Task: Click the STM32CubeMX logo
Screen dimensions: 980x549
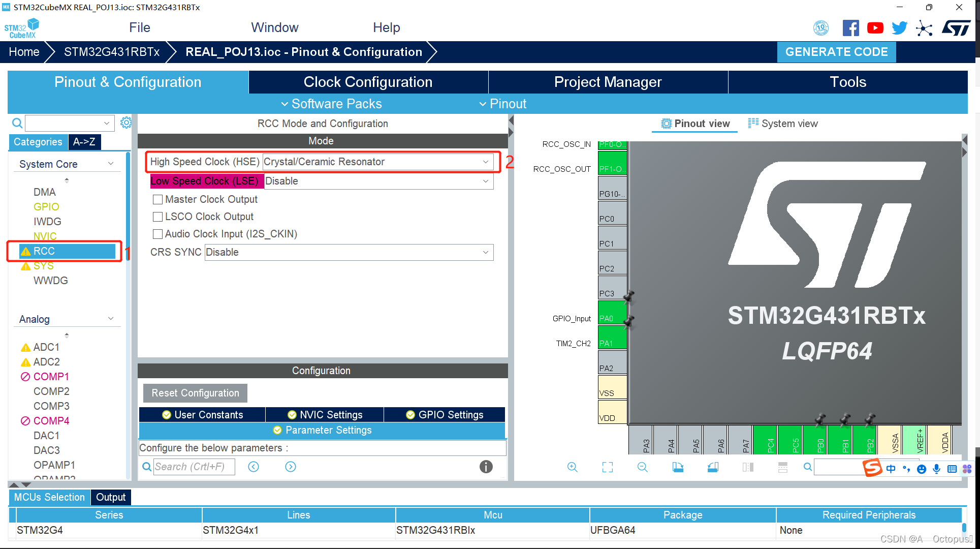Action: (22, 28)
